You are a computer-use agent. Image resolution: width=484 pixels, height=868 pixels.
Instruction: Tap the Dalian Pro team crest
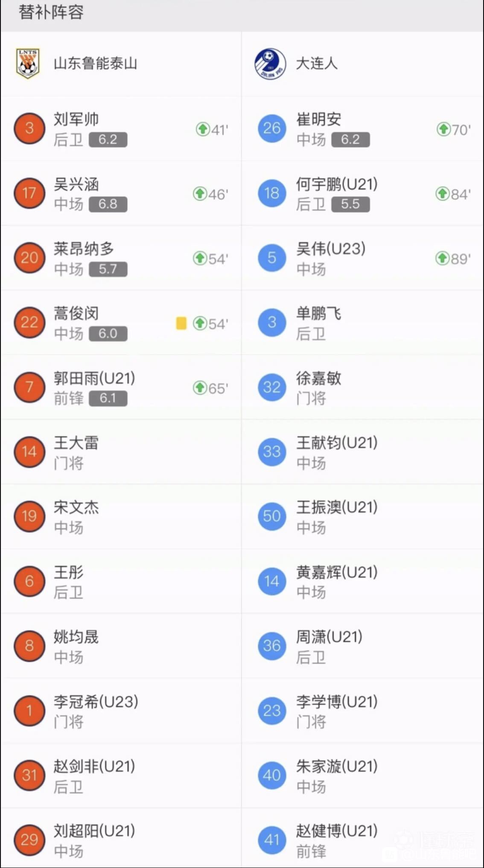pos(271,64)
